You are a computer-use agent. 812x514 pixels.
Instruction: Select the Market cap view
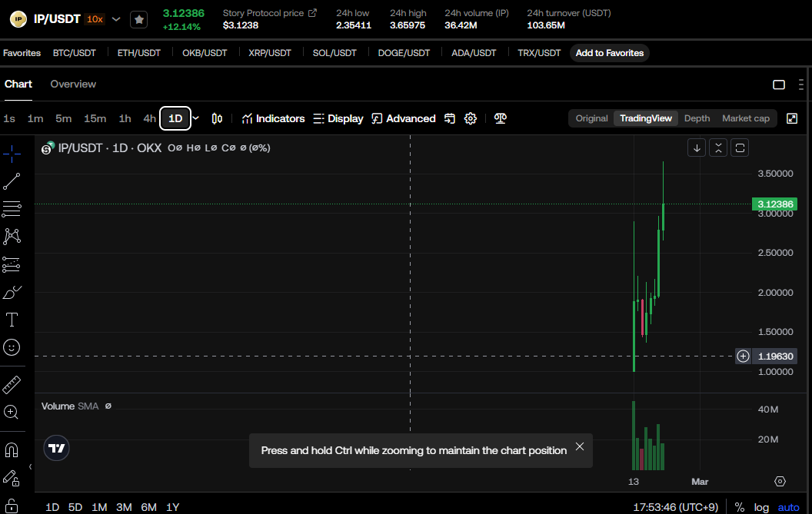tap(746, 118)
